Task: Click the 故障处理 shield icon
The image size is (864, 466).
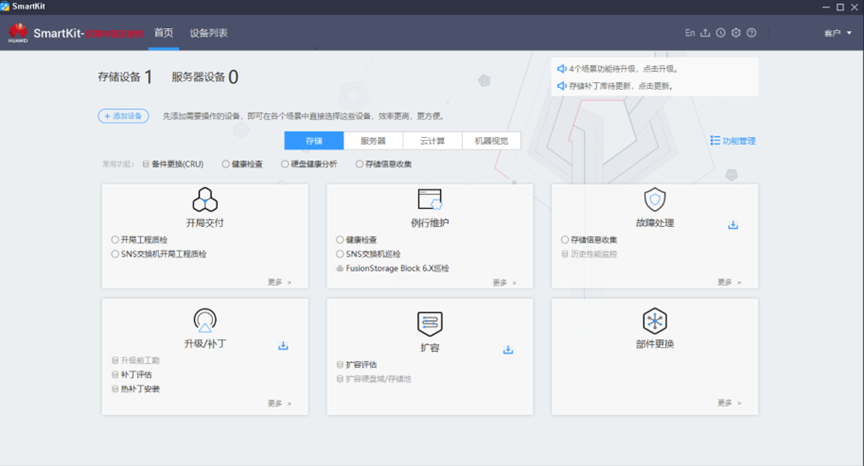Action: pos(655,199)
